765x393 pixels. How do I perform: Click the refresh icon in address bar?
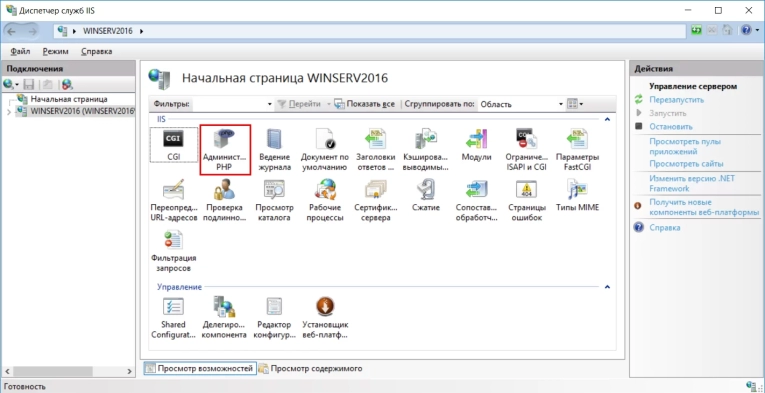pyautogui.click(x=696, y=30)
